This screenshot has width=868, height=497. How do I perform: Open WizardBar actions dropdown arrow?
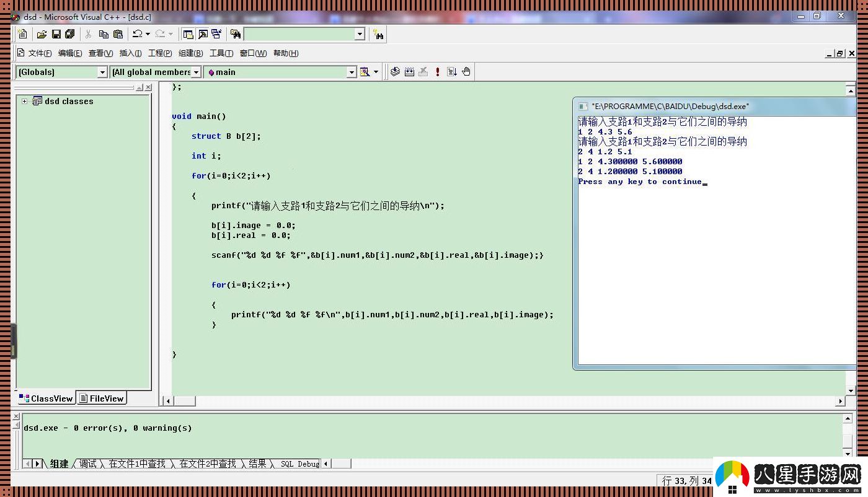(376, 72)
